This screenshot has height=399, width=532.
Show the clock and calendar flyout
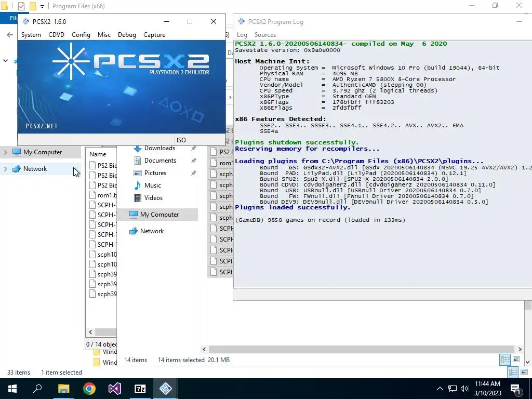[x=487, y=389]
